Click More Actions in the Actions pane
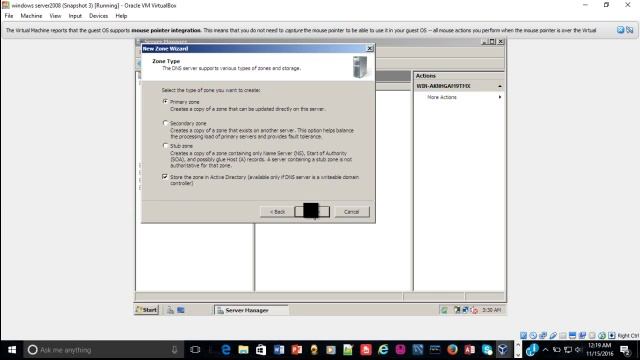Image resolution: width=640 pixels, height=360 pixels. click(442, 97)
